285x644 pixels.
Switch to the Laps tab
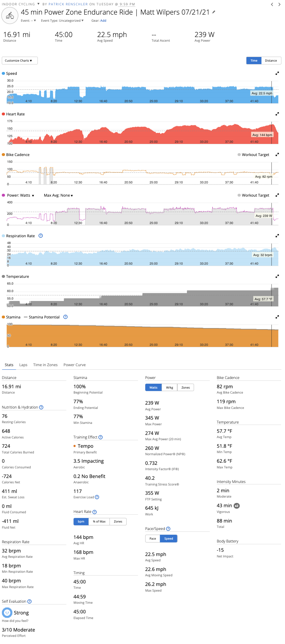point(23,365)
